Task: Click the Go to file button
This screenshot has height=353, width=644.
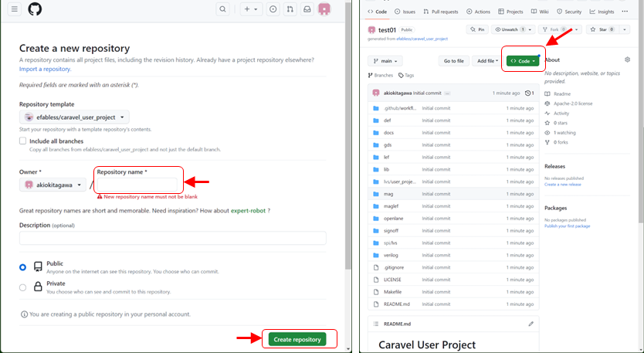Action: point(453,61)
